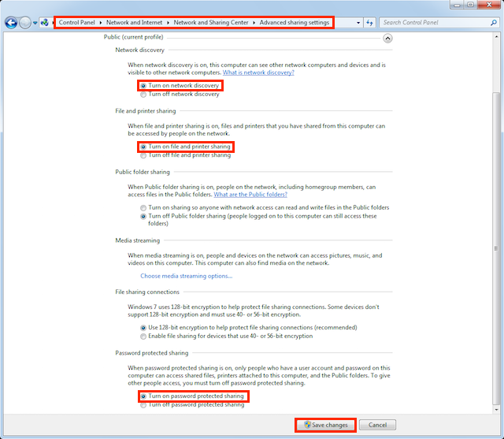Choose 128-bit encryption option

point(249,327)
